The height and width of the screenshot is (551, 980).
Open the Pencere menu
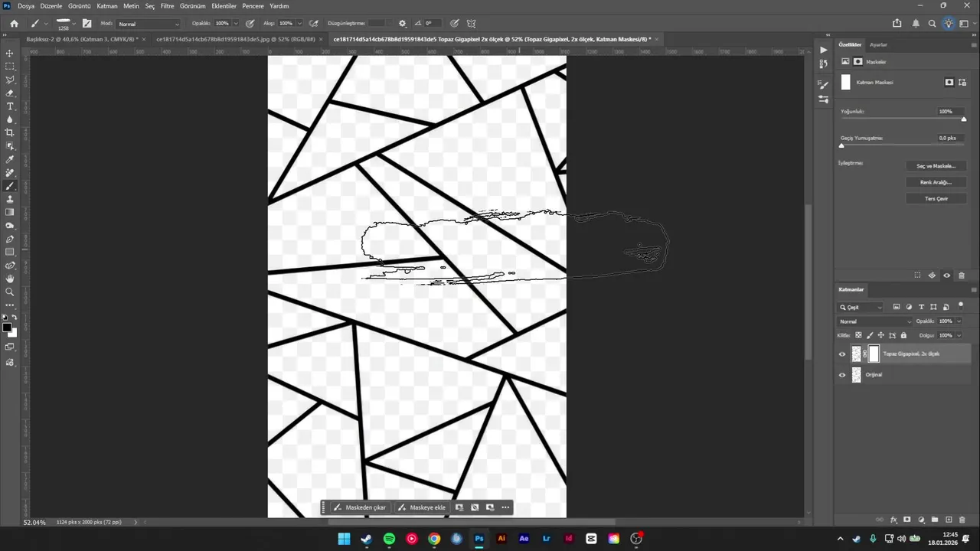pos(253,6)
